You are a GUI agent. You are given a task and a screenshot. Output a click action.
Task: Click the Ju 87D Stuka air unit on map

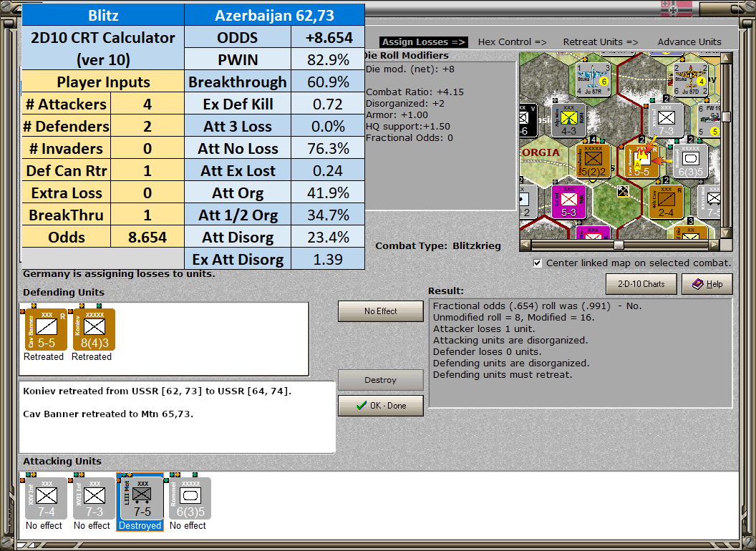pos(691,79)
